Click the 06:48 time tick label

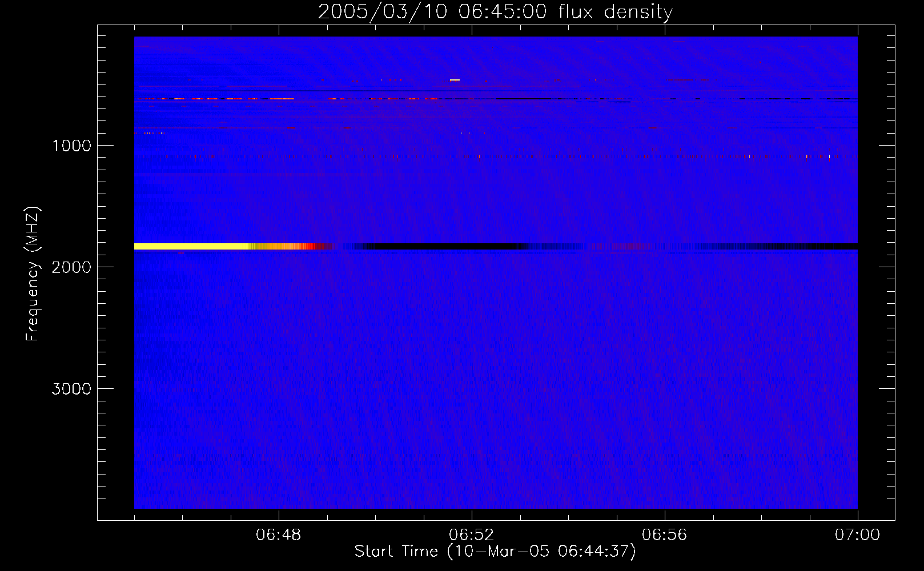tap(279, 535)
